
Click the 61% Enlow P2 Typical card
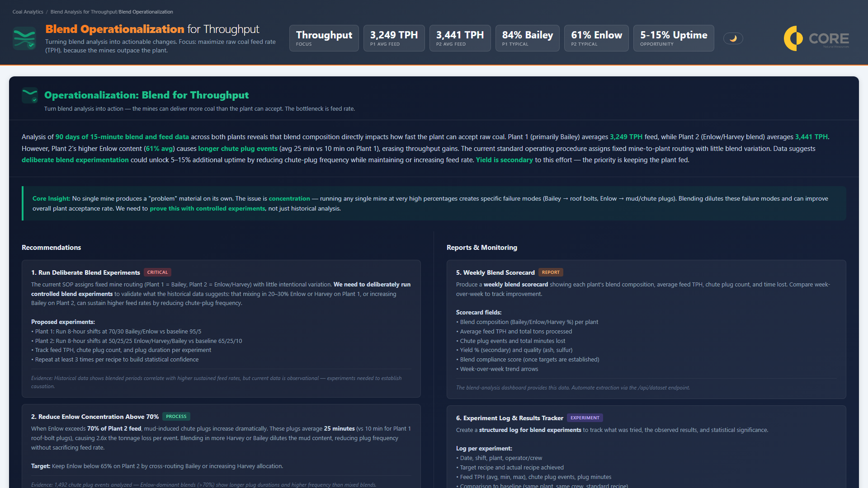pos(596,38)
